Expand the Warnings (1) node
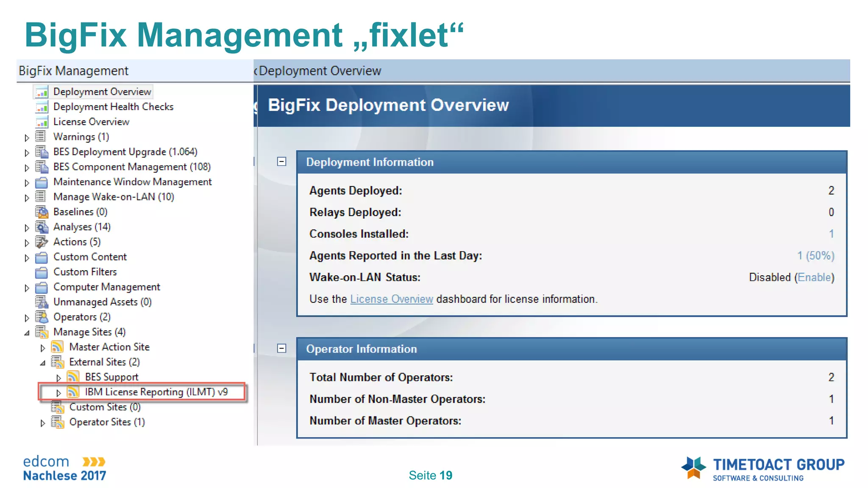Viewport: 868px width, 488px height. click(x=27, y=138)
